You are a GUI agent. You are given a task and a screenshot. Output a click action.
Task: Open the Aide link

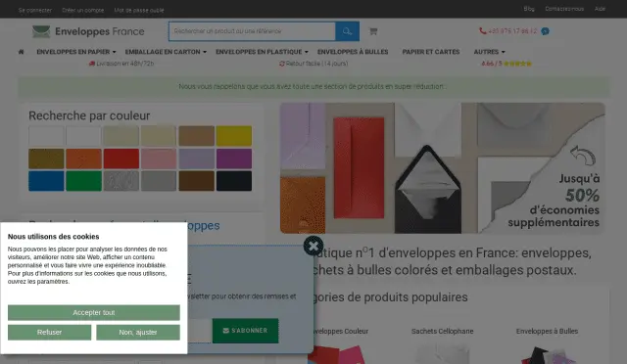600,9
